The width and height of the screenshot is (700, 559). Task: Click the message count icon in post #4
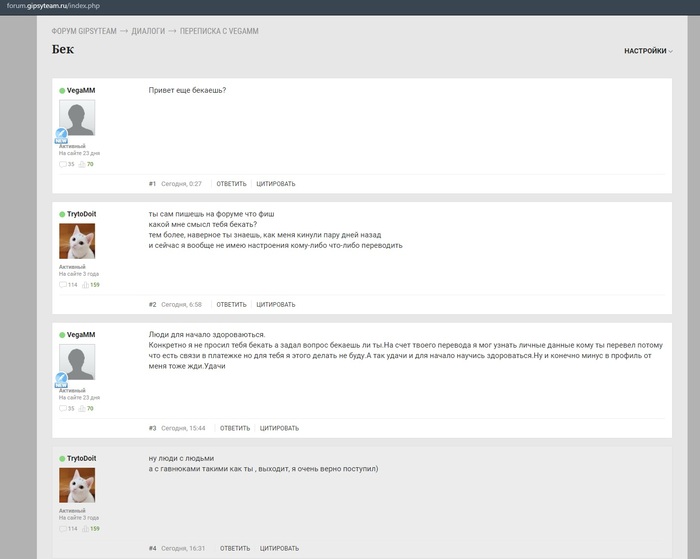(62, 529)
